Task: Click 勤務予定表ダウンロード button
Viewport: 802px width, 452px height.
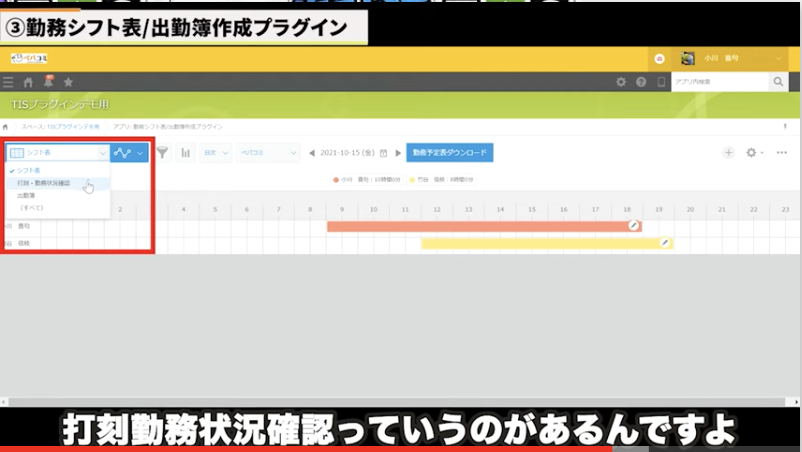Action: click(450, 153)
